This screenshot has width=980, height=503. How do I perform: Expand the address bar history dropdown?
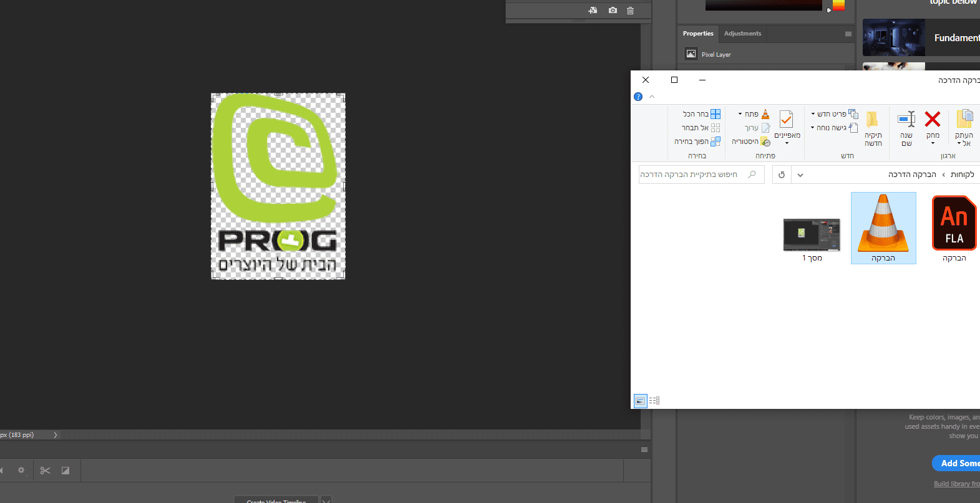click(x=800, y=175)
